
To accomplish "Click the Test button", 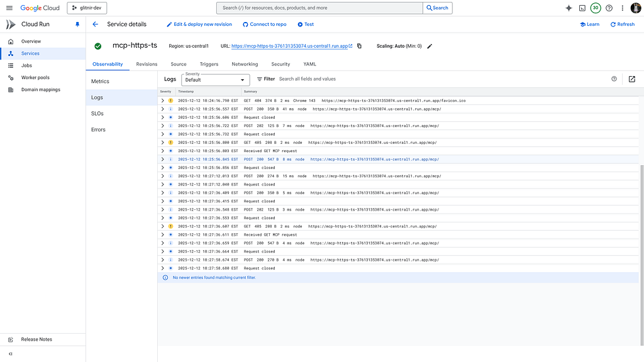I will pos(306,25).
